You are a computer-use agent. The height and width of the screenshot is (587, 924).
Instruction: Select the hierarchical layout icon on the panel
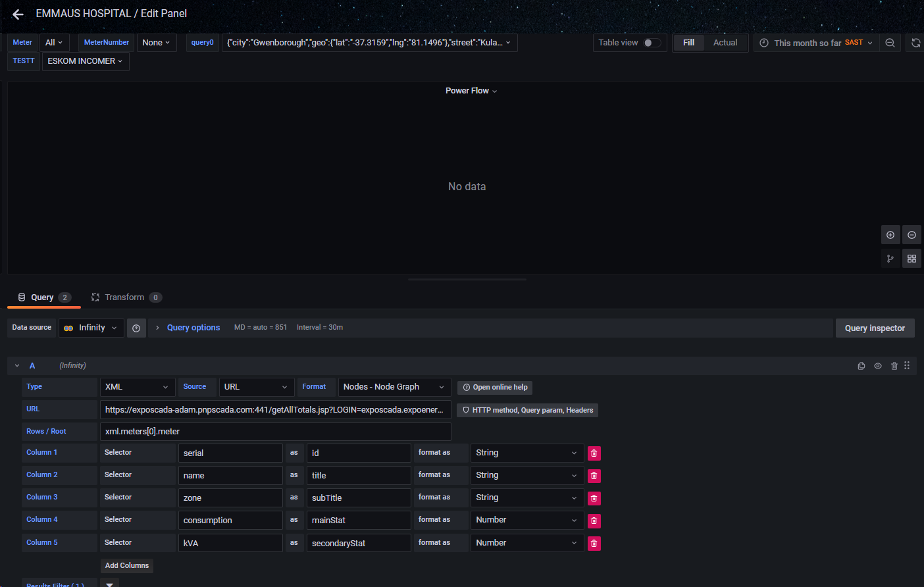point(890,258)
